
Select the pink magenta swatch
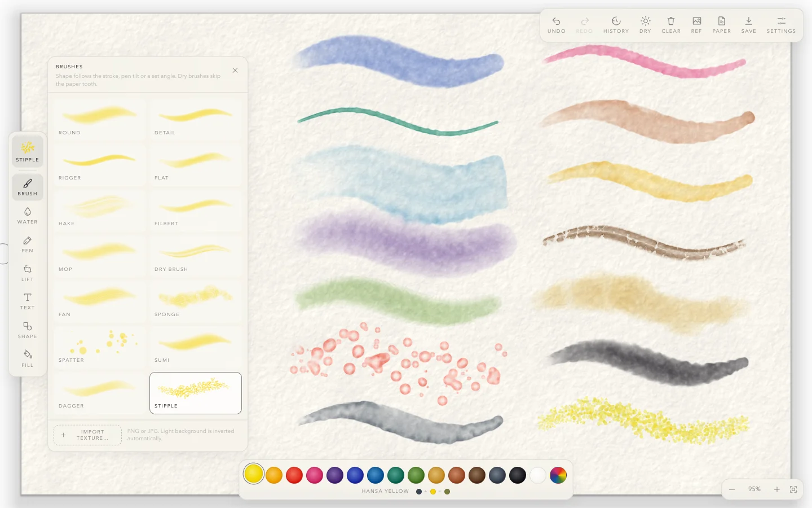pyautogui.click(x=315, y=475)
